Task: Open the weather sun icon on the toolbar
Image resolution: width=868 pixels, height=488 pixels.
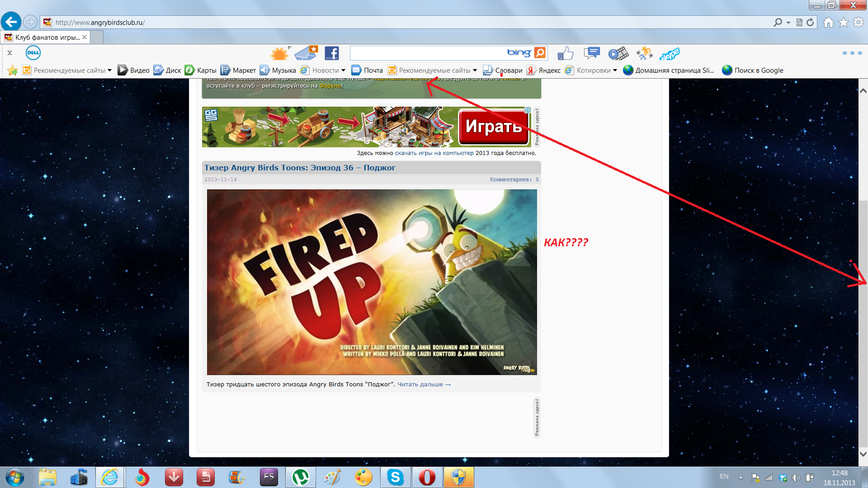Action: pos(280,53)
